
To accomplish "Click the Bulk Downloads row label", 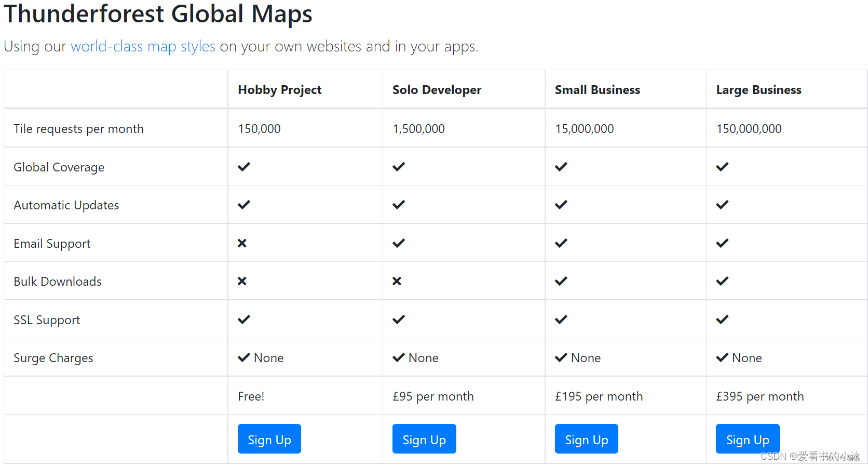I will (58, 282).
